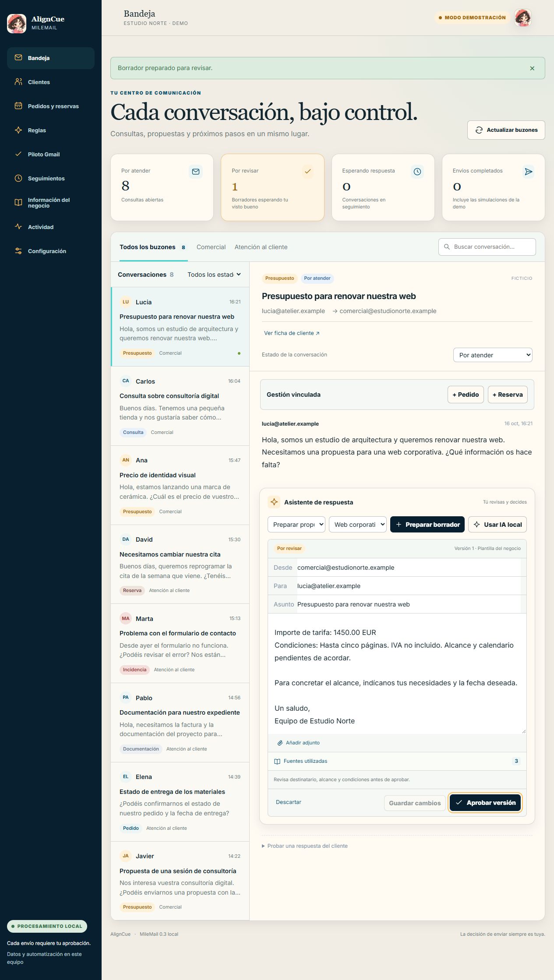Add a linked Reserva
The width and height of the screenshot is (554, 980).
click(x=508, y=395)
